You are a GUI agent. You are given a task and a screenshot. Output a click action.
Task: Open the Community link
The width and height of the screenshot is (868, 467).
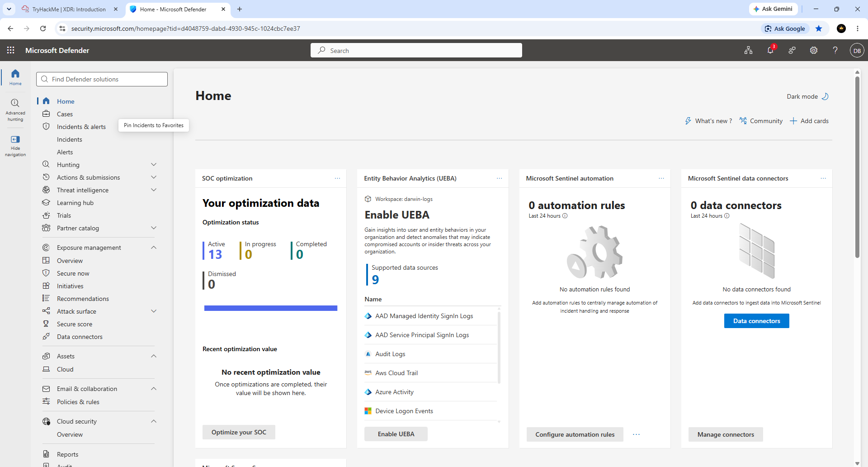[761, 121]
